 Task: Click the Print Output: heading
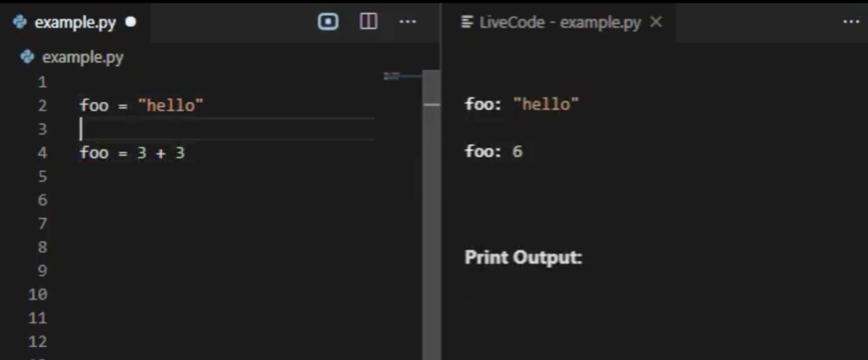524,257
